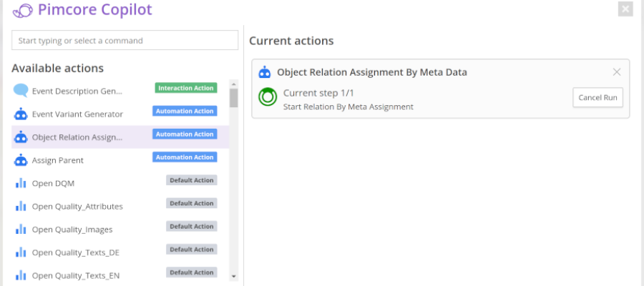Click Default Action badge for Open Quality_Images
This screenshot has width=644, height=286.
pyautogui.click(x=191, y=226)
